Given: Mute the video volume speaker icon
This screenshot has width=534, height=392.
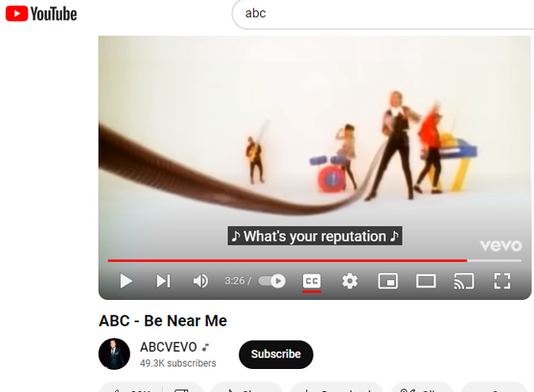Looking at the screenshot, I should 200,281.
